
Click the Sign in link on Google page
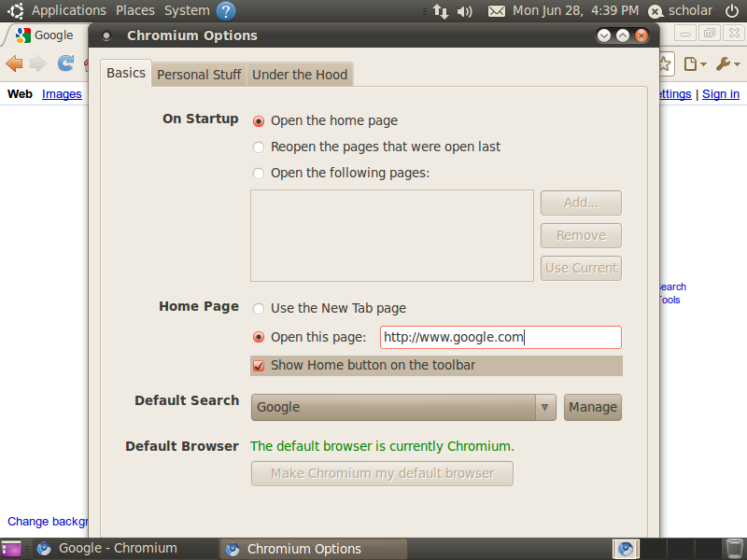click(720, 94)
